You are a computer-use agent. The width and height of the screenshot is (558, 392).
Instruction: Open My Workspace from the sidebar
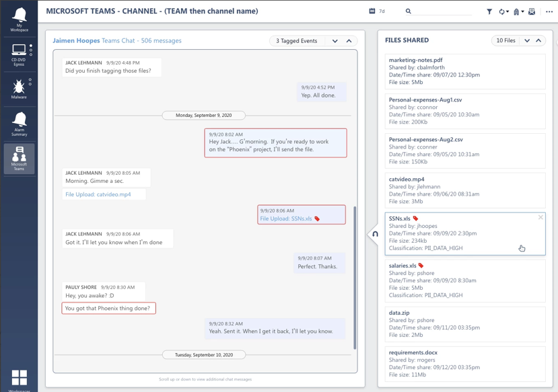coord(19,18)
